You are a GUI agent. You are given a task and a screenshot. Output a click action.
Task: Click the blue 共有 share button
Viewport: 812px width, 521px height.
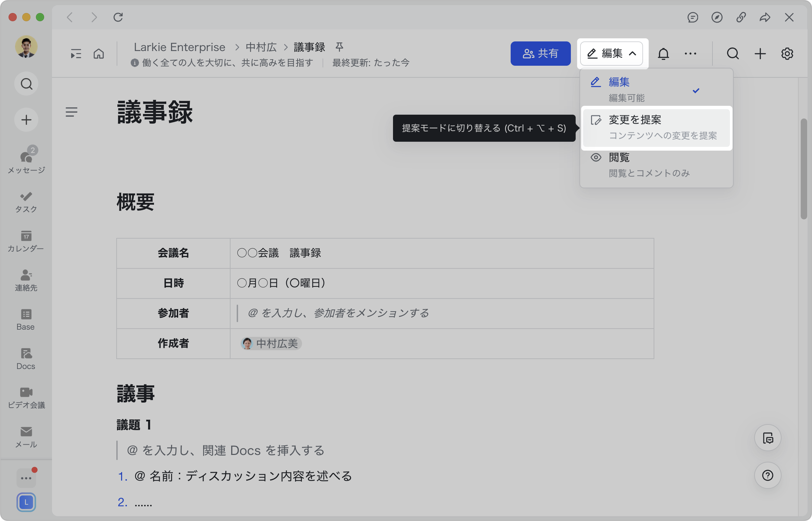pyautogui.click(x=540, y=53)
